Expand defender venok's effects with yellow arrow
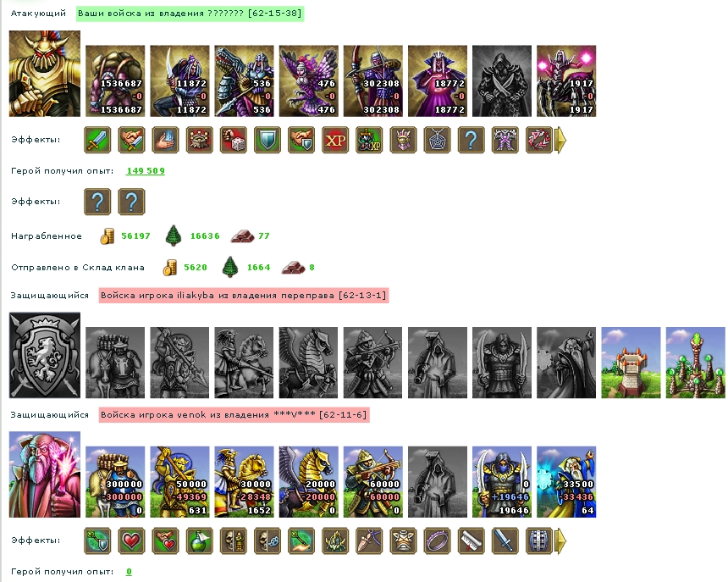Viewport: 728px width, 582px height. tap(561, 540)
